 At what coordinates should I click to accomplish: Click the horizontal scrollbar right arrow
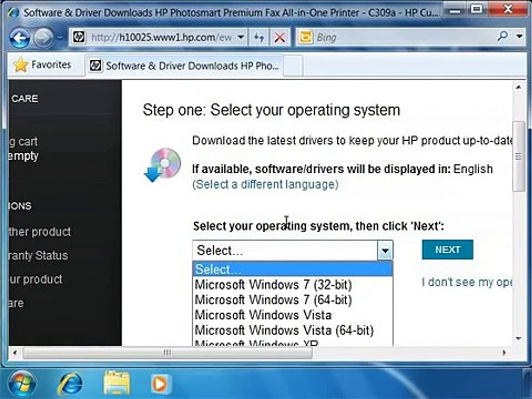[504, 353]
